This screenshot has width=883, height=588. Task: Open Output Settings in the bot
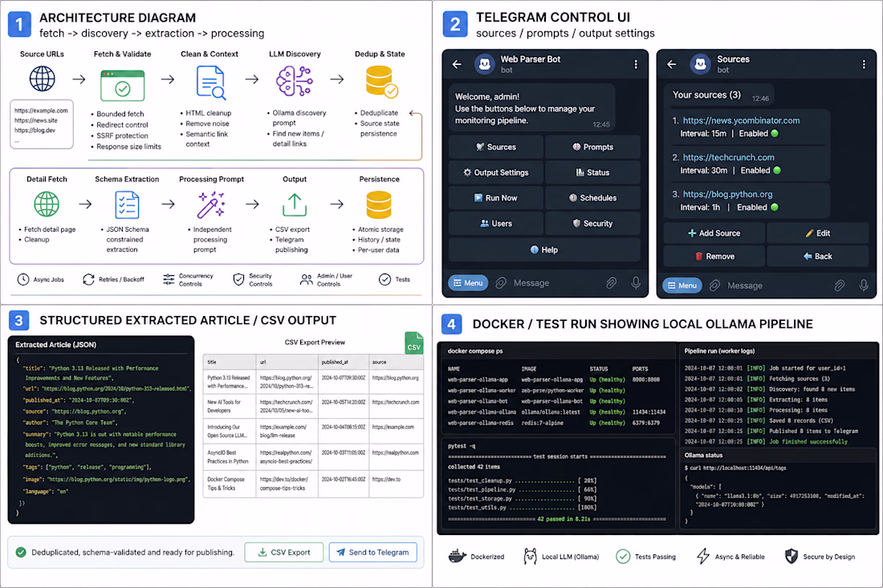tap(496, 172)
